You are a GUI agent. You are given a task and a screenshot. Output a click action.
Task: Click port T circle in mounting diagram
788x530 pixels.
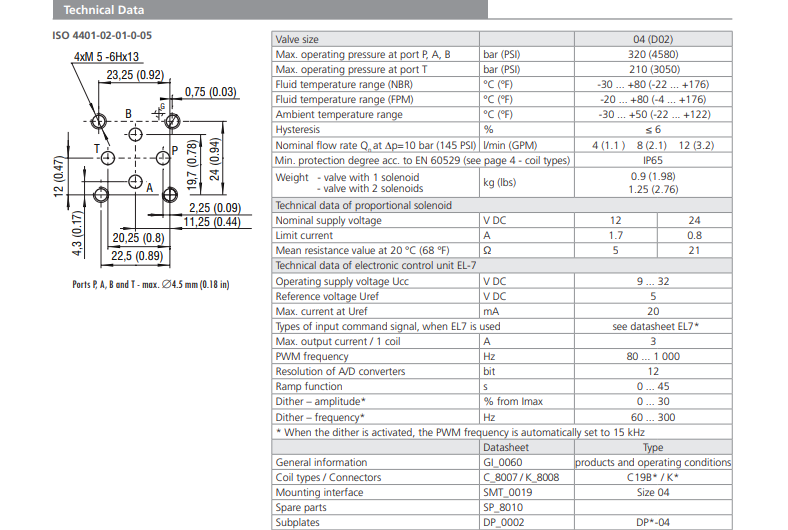click(x=111, y=156)
